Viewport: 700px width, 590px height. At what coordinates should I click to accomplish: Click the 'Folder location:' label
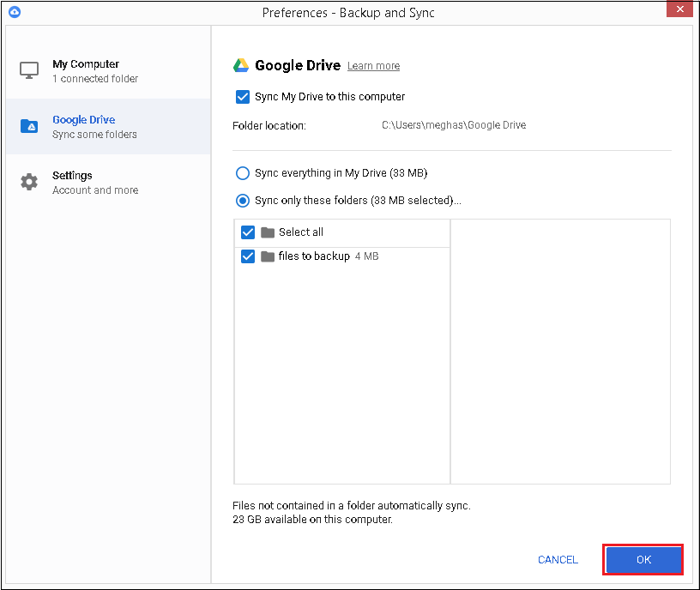pyautogui.click(x=269, y=126)
